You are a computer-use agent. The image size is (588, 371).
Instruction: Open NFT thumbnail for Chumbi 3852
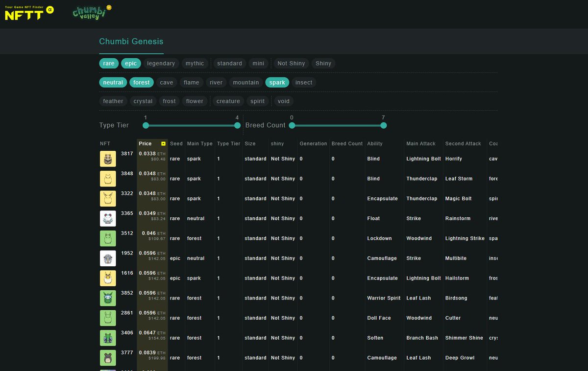point(108,298)
